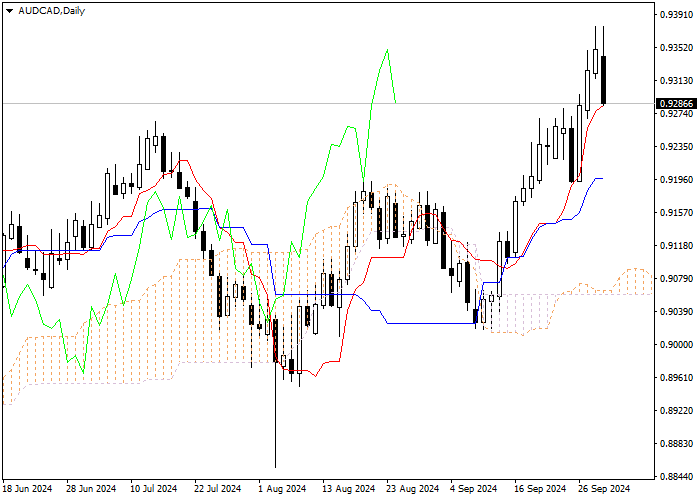This screenshot has width=700, height=500.
Task: Click the 0.90790 price scale label
Action: [677, 279]
